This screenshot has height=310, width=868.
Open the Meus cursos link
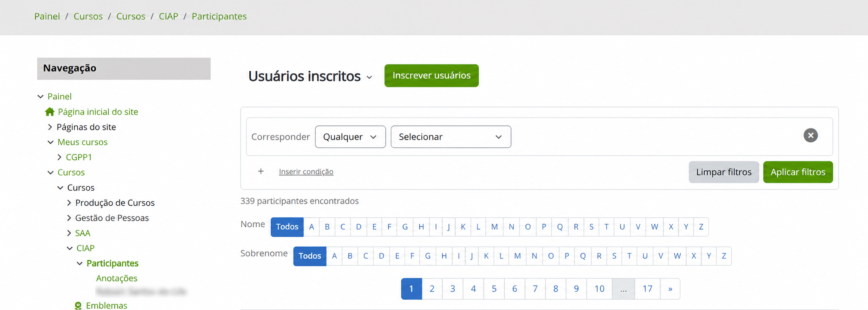point(82,142)
